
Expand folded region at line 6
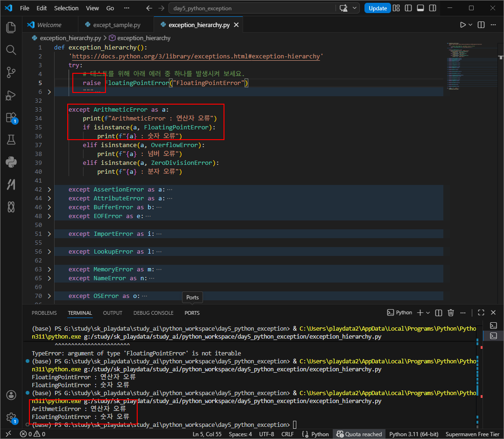49,92
